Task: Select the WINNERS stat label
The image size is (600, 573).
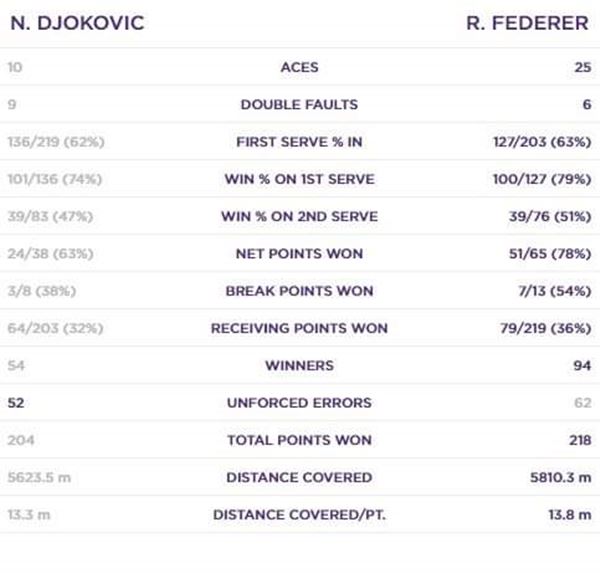Action: pos(299,366)
